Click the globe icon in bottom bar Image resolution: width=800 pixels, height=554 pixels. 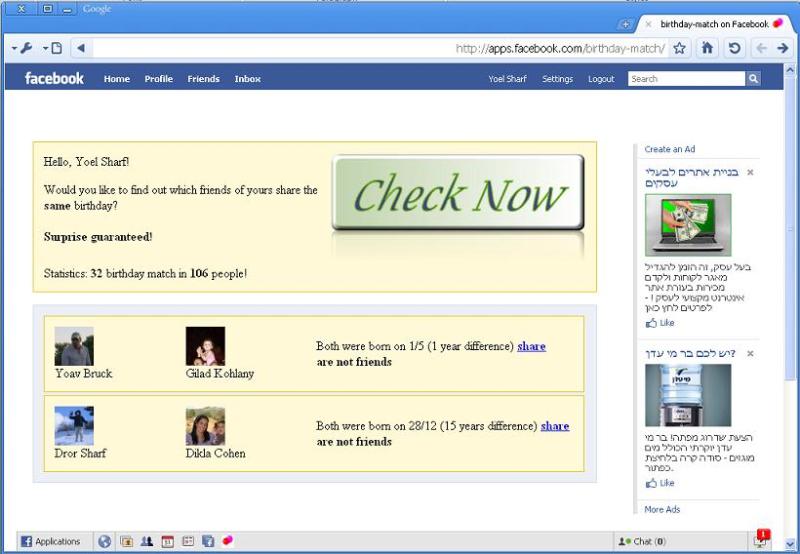(x=105, y=541)
